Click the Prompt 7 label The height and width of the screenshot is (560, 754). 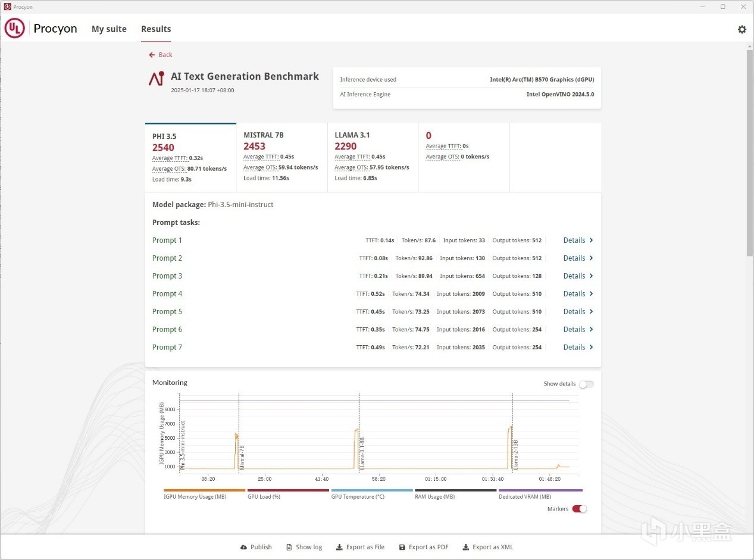167,348
